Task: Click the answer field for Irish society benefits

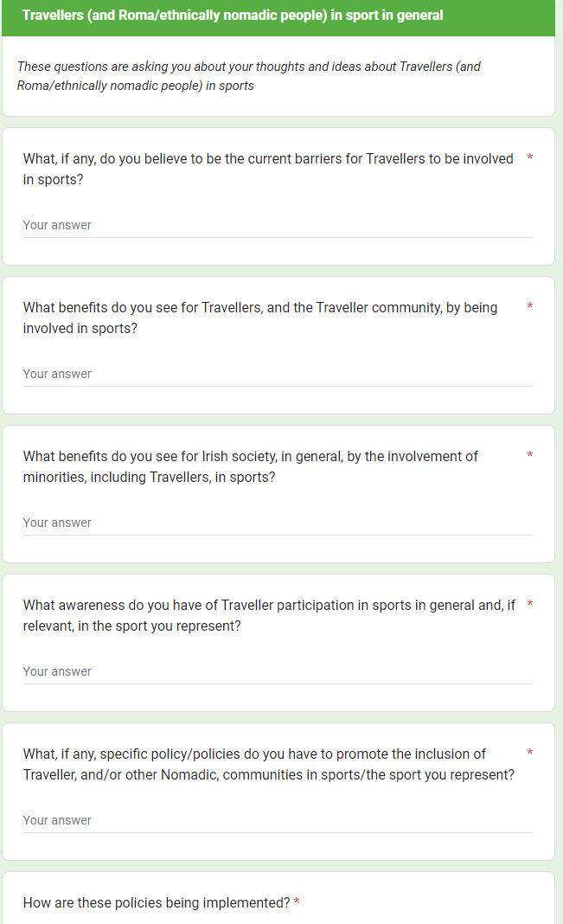Action: [x=278, y=523]
